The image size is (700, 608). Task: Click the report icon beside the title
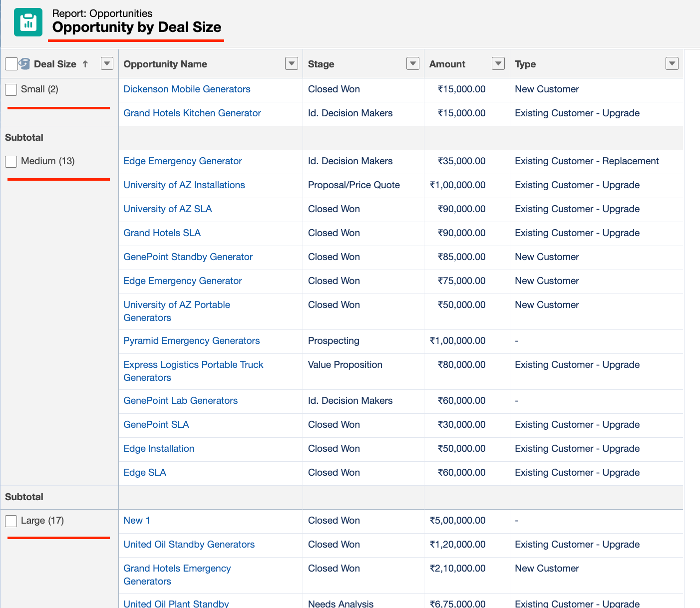[x=28, y=22]
